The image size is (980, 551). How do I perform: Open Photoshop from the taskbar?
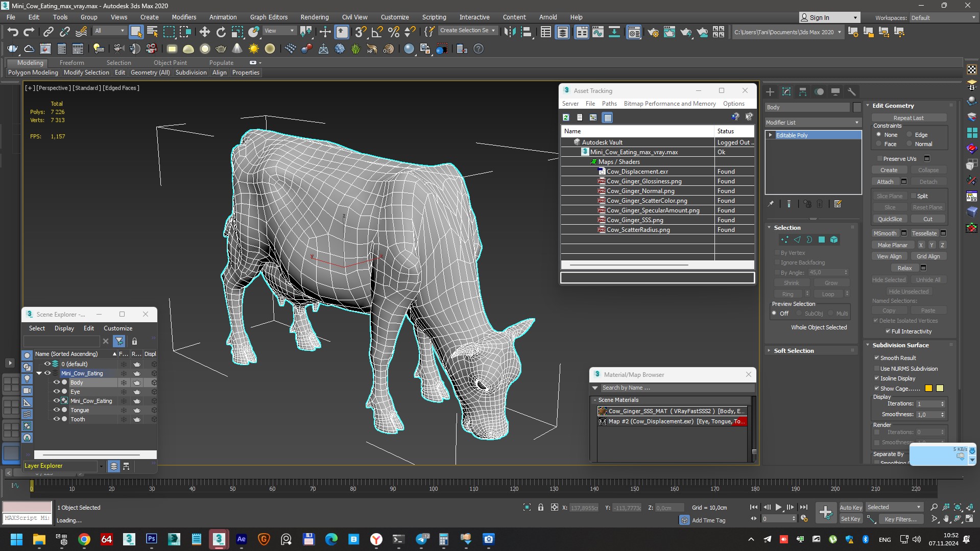[x=152, y=539]
